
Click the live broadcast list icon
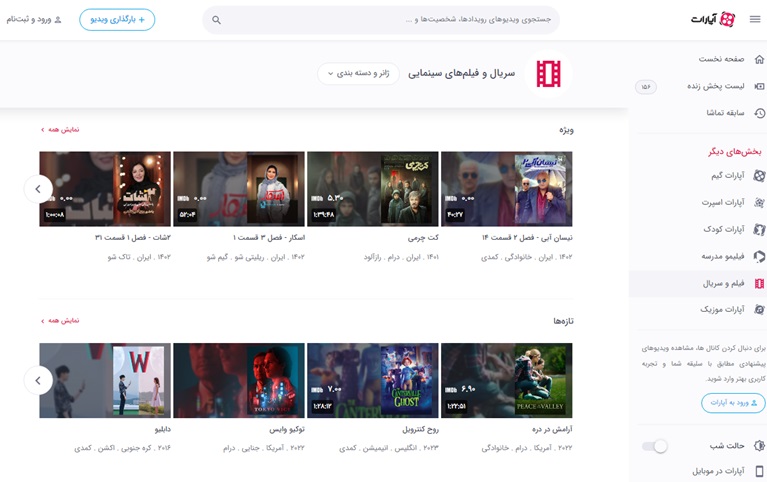(x=759, y=86)
